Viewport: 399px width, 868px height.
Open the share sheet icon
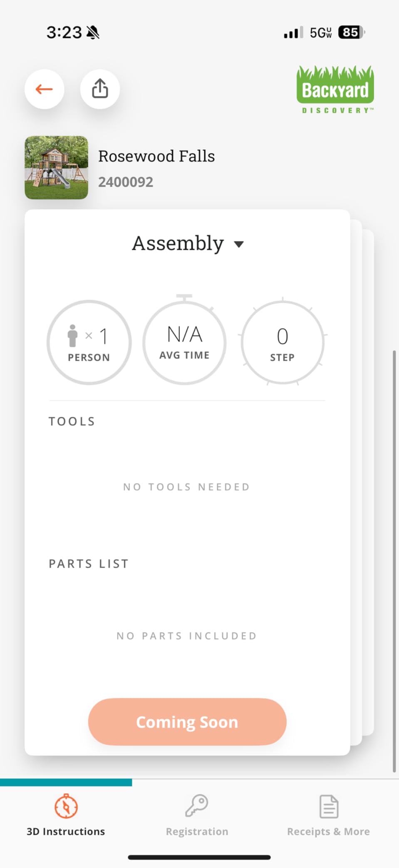pos(100,89)
